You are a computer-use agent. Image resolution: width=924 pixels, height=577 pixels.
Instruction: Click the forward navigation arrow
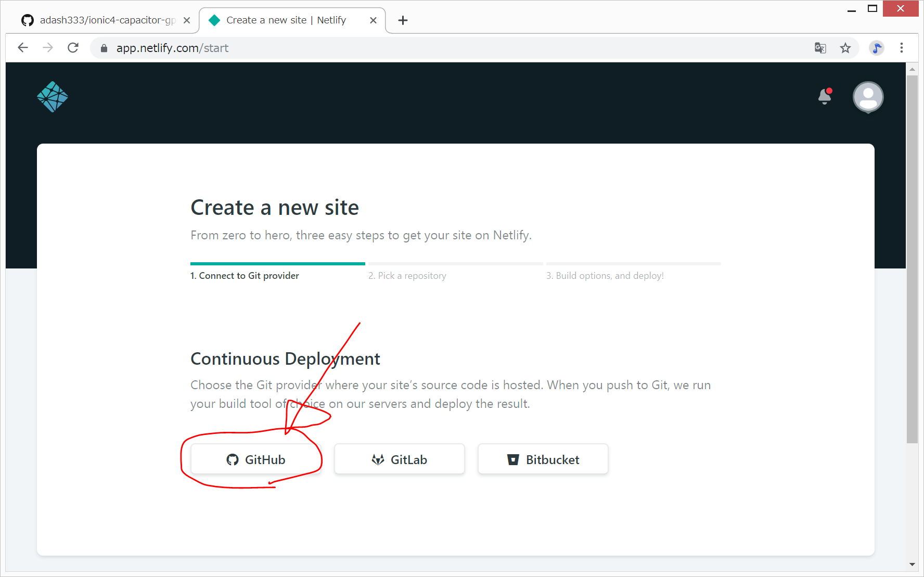tap(48, 48)
